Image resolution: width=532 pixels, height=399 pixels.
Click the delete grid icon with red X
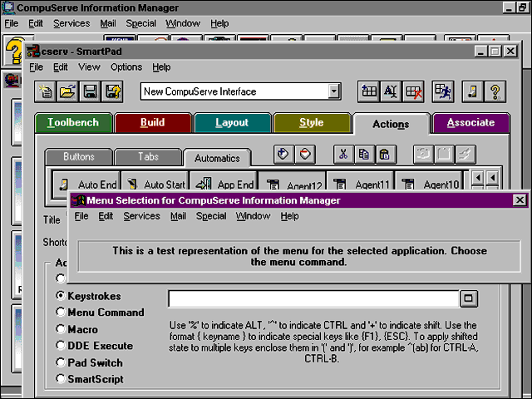click(413, 91)
